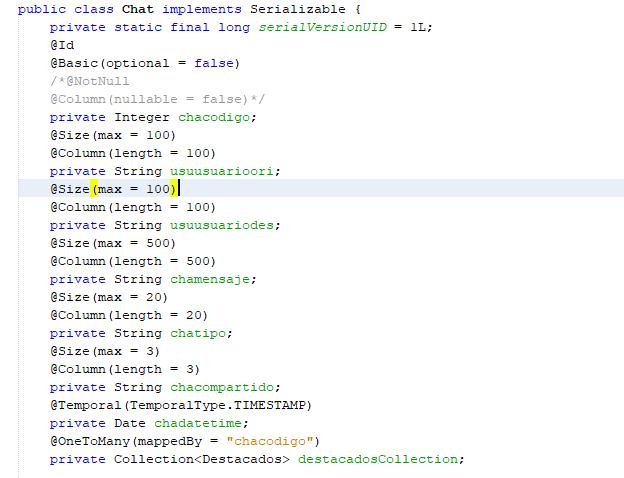This screenshot has height=478, width=624.
Task: Select the @Id annotation
Action: [x=62, y=45]
